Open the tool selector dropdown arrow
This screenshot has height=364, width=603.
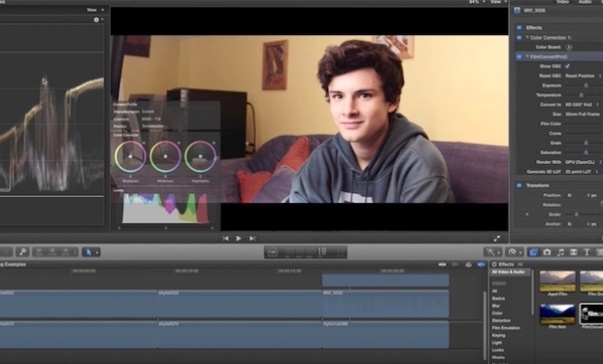click(x=97, y=252)
